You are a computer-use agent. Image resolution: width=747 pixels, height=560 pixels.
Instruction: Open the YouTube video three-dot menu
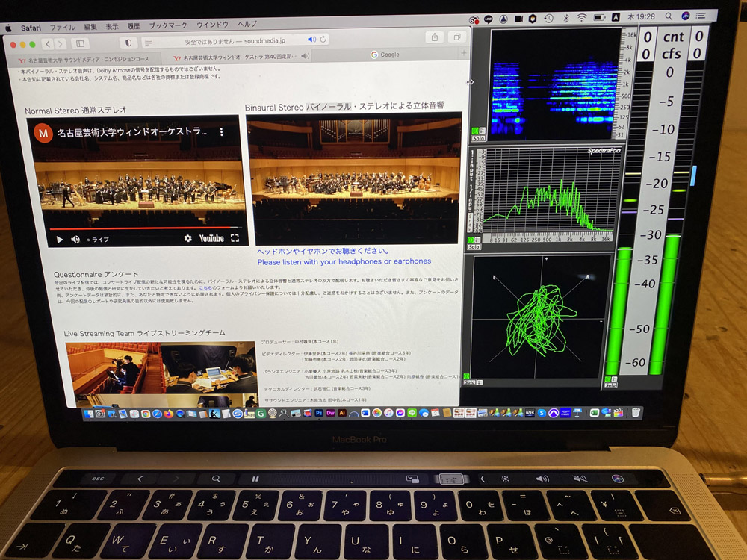(221, 132)
